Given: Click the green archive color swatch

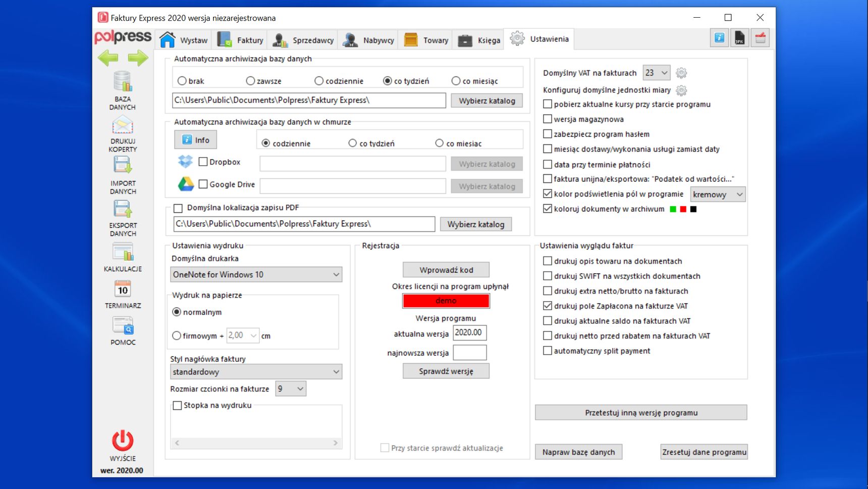Looking at the screenshot, I should tap(673, 209).
